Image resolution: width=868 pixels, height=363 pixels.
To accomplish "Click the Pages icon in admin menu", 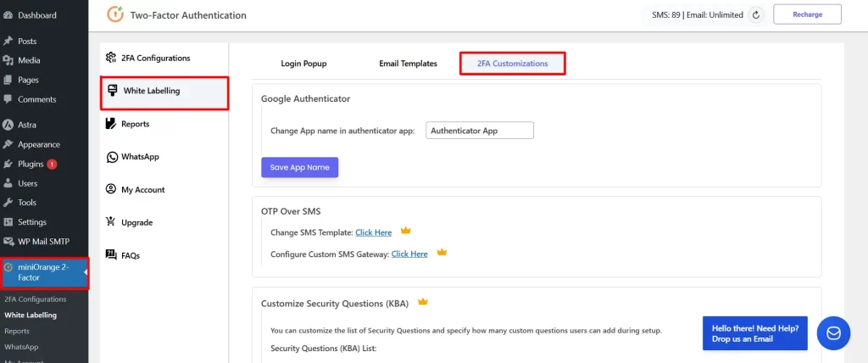I will click(x=8, y=80).
